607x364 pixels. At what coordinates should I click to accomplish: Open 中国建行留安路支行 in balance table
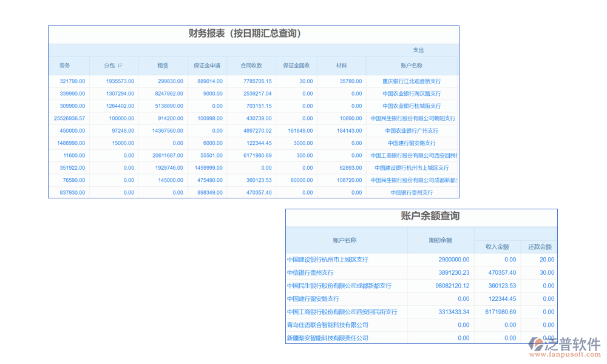(313, 298)
